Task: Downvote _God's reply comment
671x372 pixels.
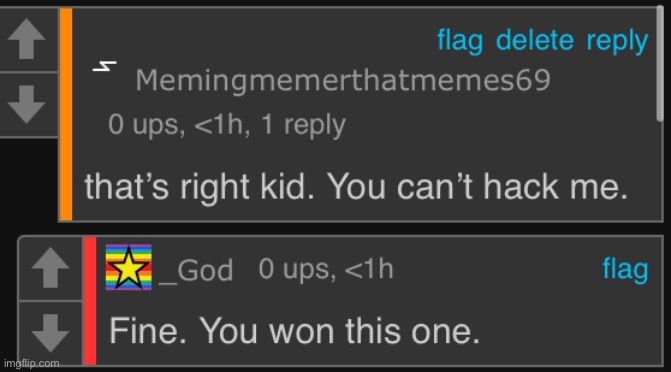Action: [x=50, y=333]
